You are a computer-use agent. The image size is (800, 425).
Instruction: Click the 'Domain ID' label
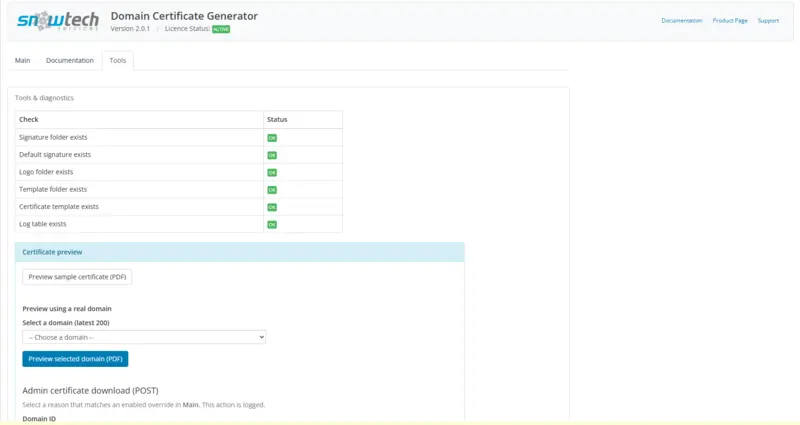(x=39, y=419)
